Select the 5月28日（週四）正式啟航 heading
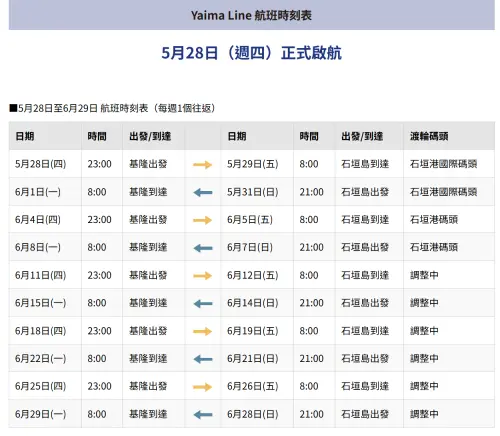This screenshot has width=500, height=436. pyautogui.click(x=252, y=53)
